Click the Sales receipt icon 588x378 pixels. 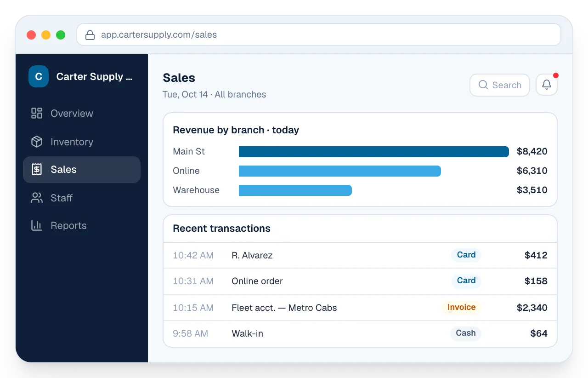point(37,169)
